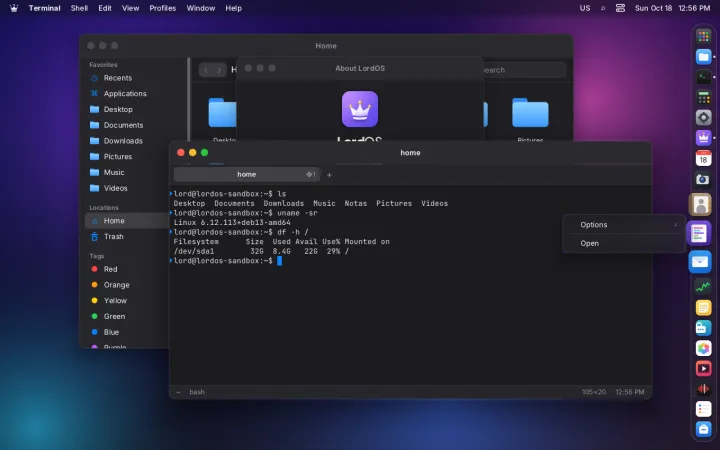Click the 105×20 size in status bar
720x450 pixels.
594,392
